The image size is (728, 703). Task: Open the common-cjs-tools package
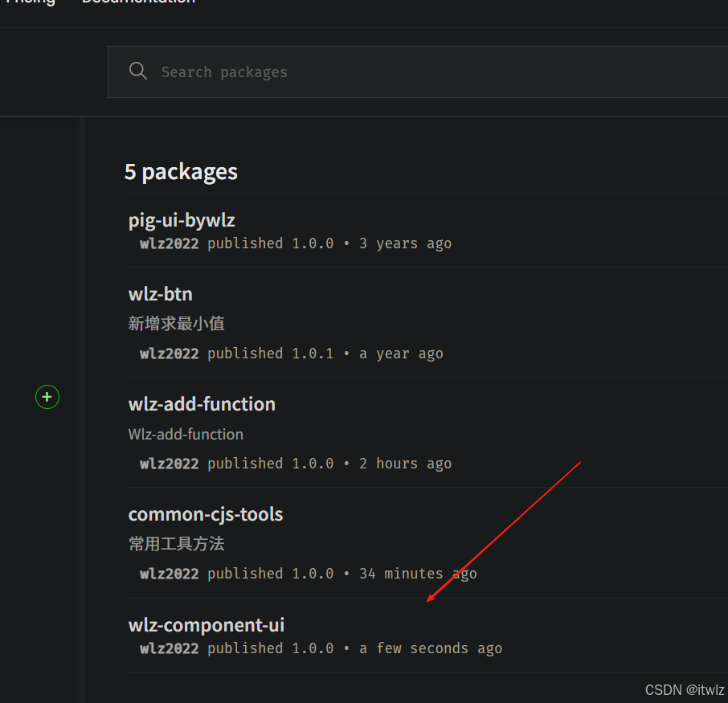click(x=206, y=514)
